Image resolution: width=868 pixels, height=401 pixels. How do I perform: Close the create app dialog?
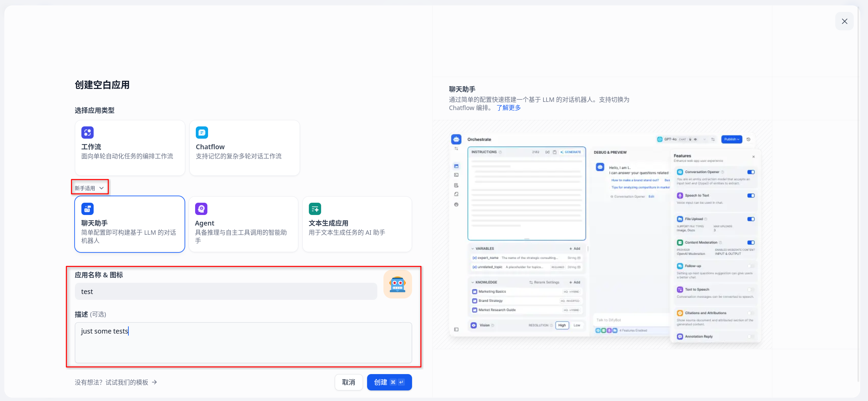point(844,21)
